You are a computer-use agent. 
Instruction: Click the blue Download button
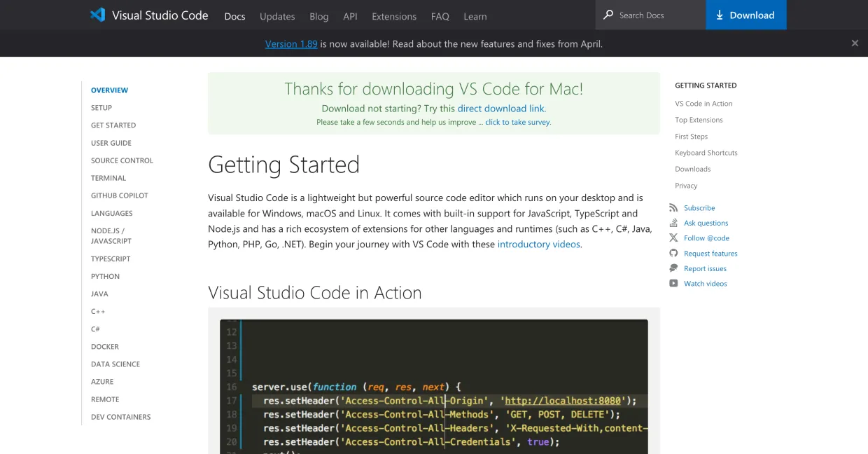point(746,15)
